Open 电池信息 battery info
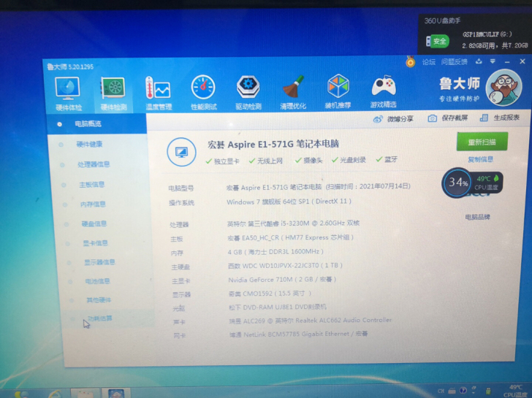532x398 pixels. (x=97, y=281)
